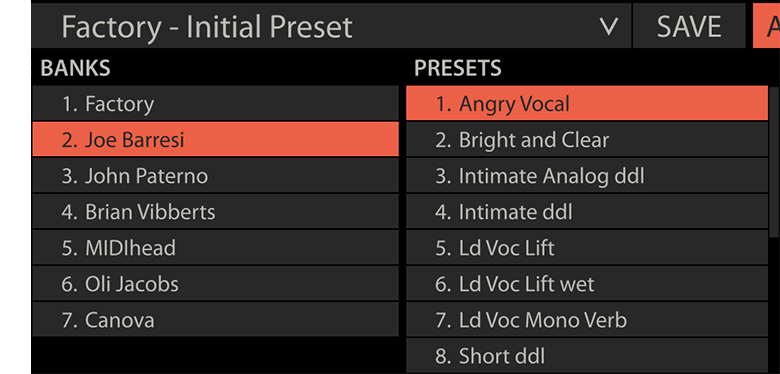780x374 pixels.
Task: Load the Ld Voc Lift preset
Action: pyautogui.click(x=587, y=248)
